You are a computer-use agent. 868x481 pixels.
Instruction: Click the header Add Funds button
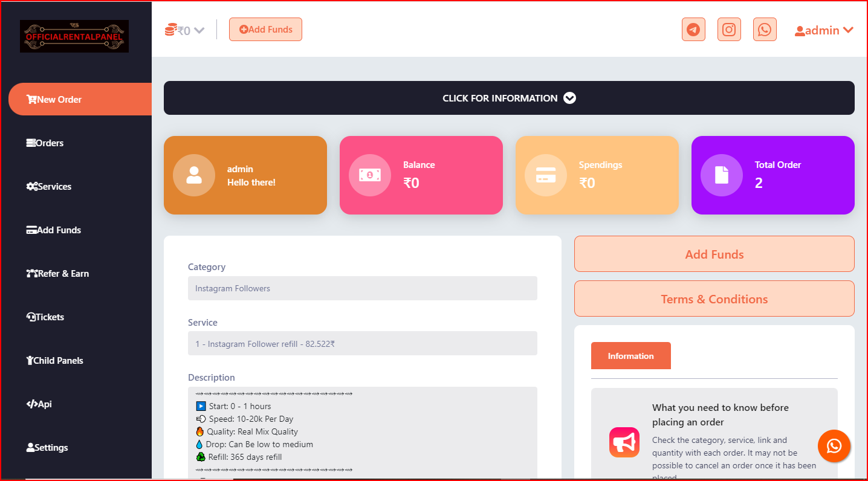pos(265,30)
